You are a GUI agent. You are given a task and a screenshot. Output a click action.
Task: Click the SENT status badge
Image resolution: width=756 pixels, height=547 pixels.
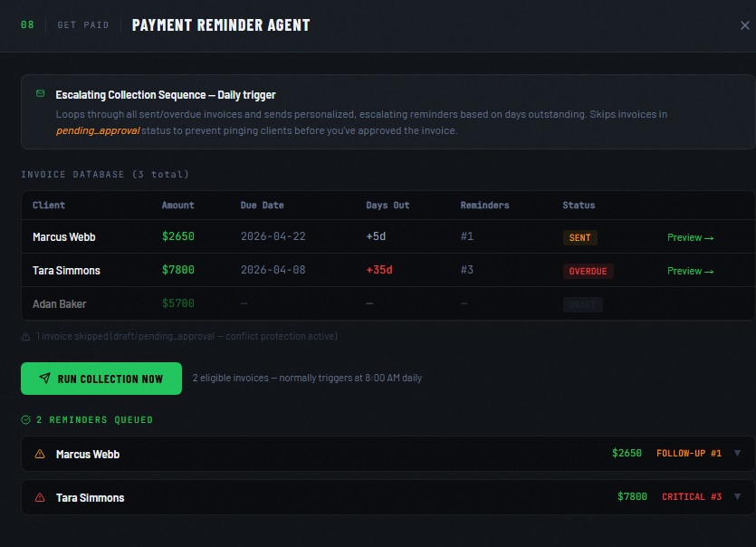point(579,237)
